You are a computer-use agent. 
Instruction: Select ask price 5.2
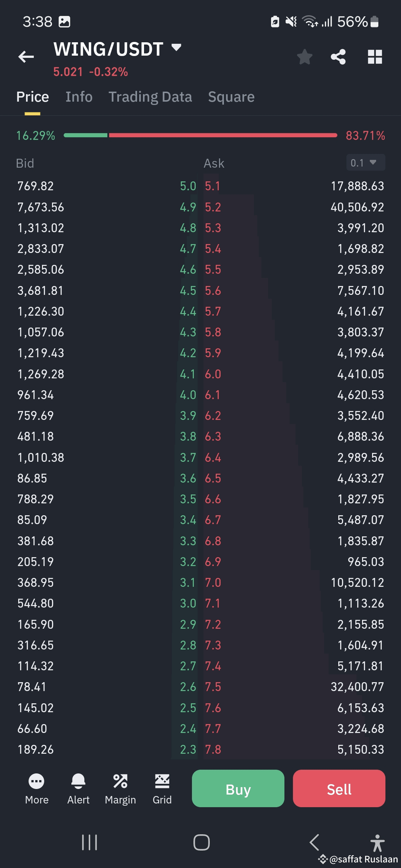point(213,207)
